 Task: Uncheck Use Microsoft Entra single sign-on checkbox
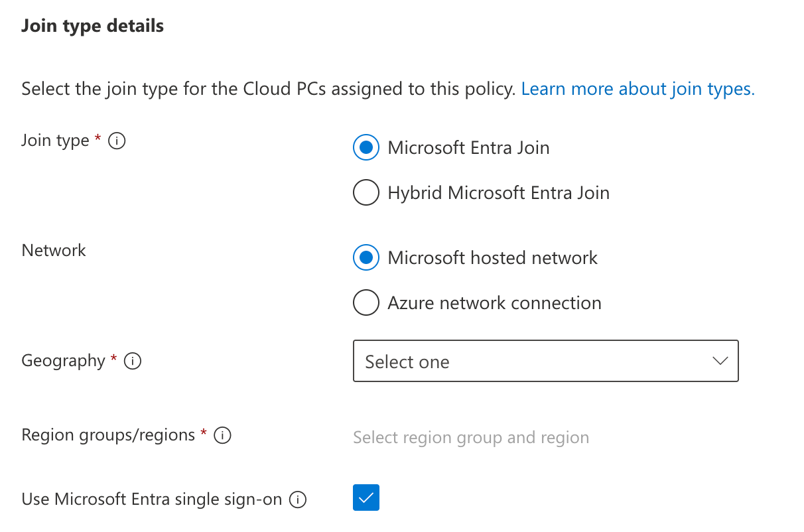point(366,498)
